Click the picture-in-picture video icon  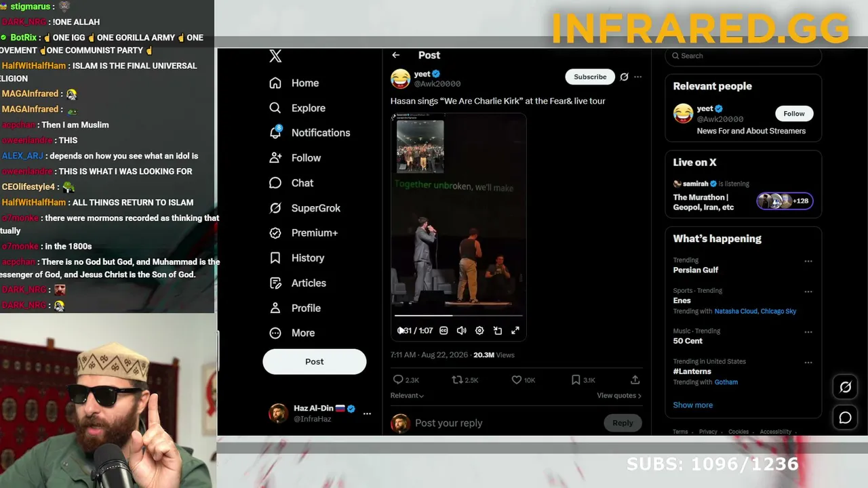point(498,331)
